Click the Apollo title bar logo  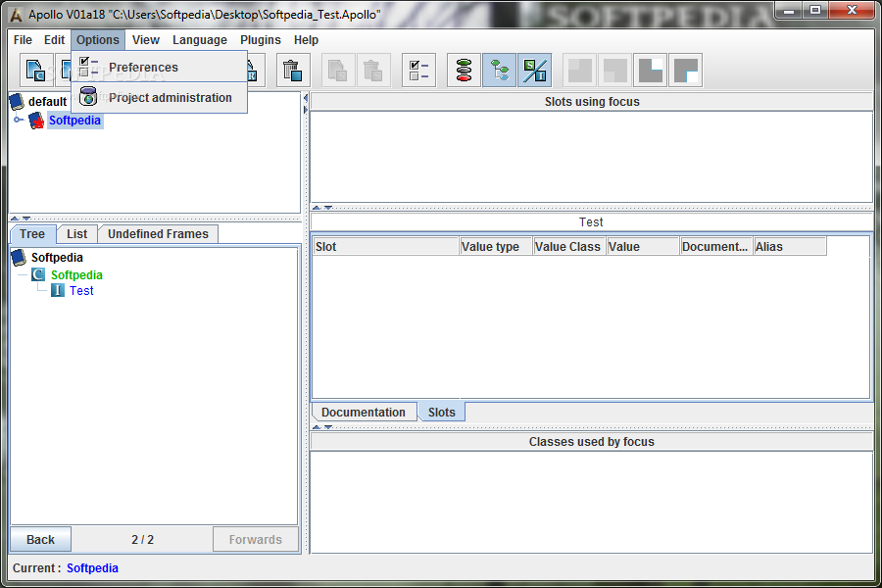click(17, 15)
